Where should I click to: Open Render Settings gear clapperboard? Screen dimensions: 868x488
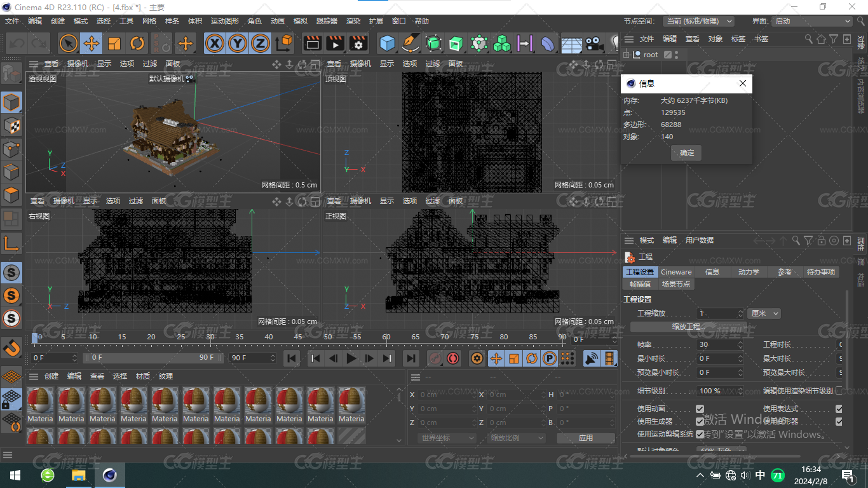click(358, 43)
